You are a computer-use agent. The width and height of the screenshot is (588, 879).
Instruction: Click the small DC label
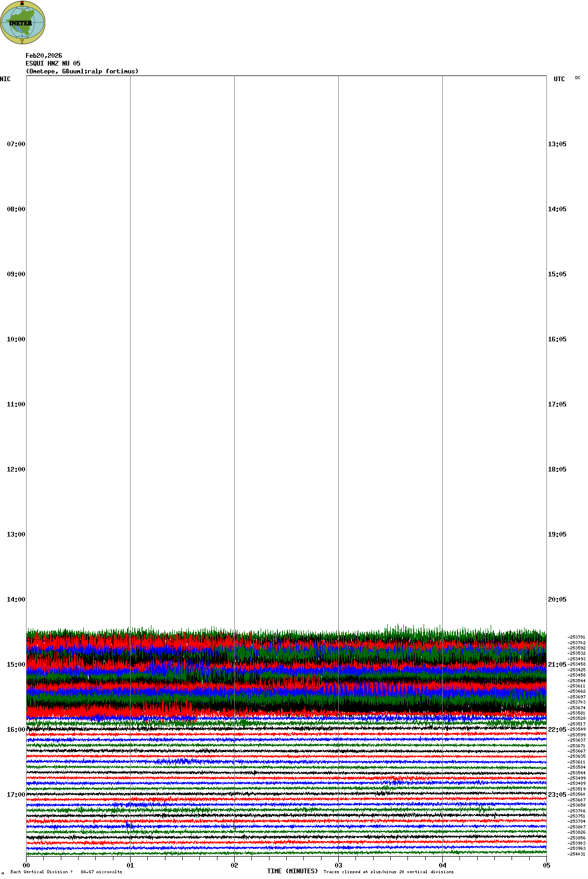coord(578,78)
